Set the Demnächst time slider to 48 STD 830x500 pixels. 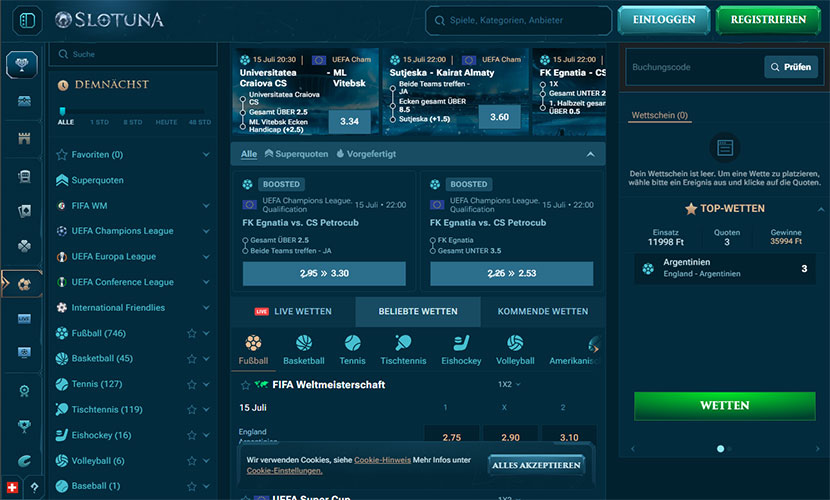200,122
